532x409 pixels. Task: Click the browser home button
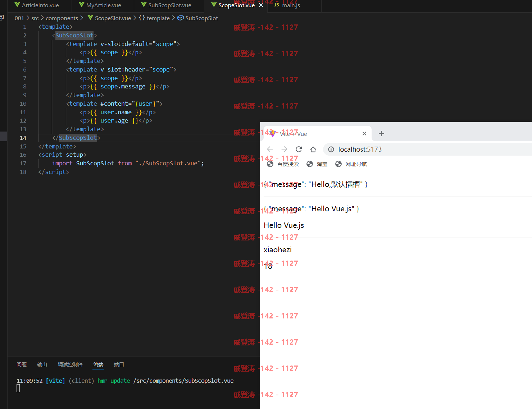click(x=313, y=149)
